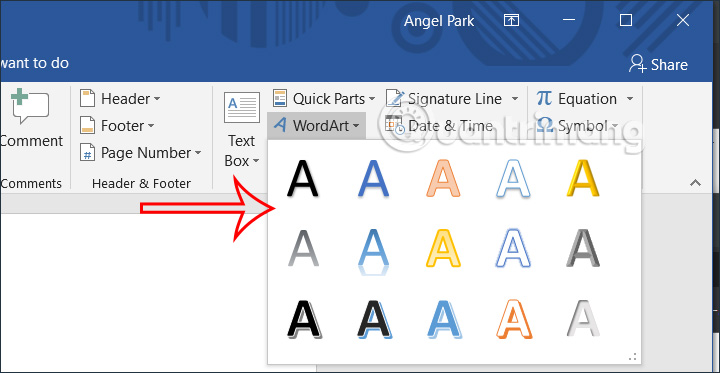Click the Quick Parts icon
The image size is (720, 373).
point(280,98)
